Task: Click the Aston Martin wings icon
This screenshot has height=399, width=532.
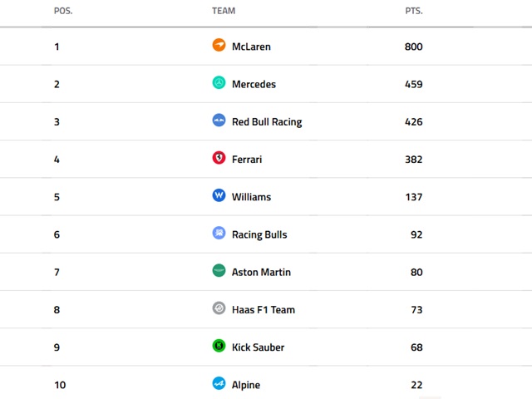Action: click(219, 271)
